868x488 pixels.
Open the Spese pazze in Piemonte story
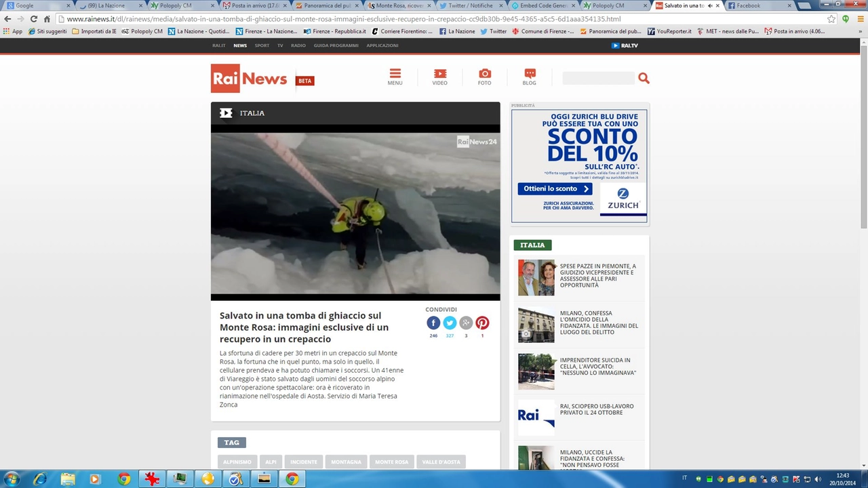pos(598,276)
